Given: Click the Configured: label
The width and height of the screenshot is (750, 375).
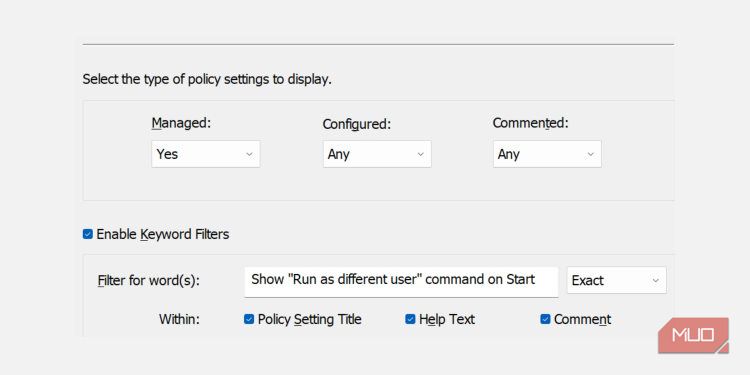Looking at the screenshot, I should (357, 124).
